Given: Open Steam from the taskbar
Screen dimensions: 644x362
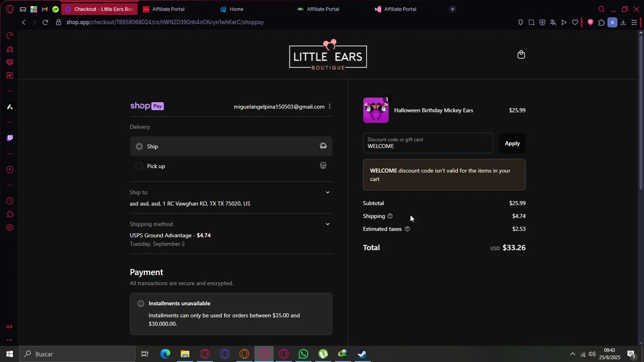Looking at the screenshot, I should pos(363,354).
